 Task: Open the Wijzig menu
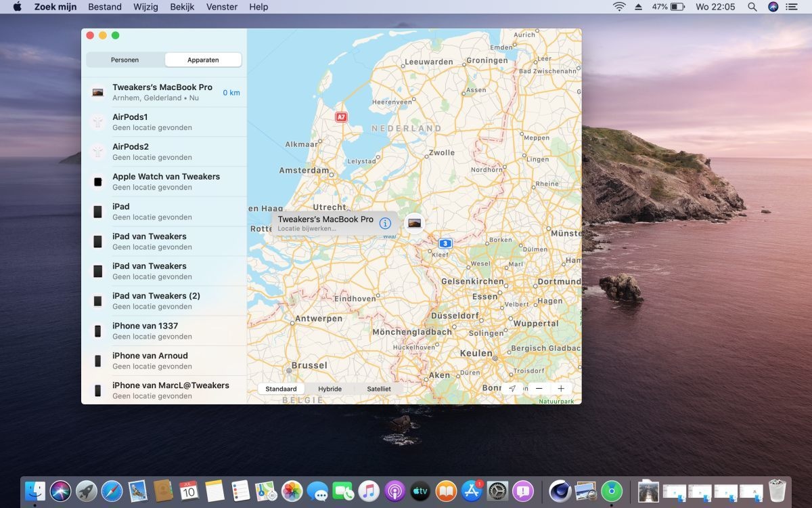[147, 7]
